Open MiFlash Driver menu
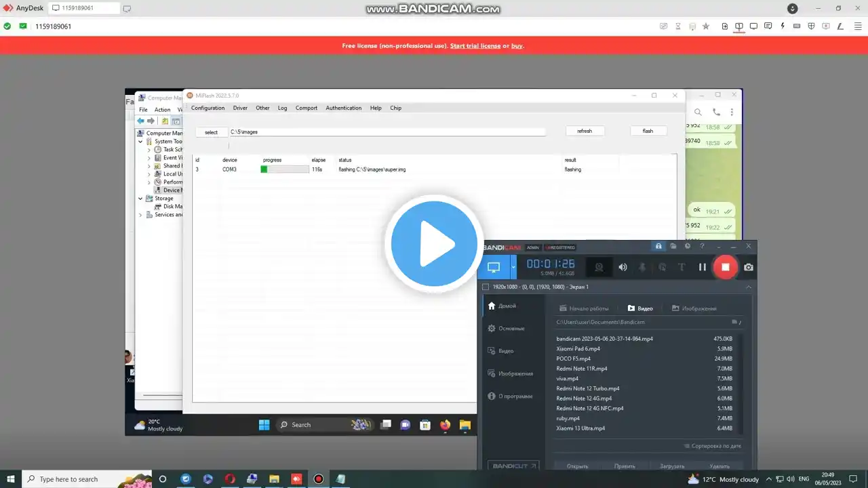This screenshot has width=868, height=488. pyautogui.click(x=240, y=108)
